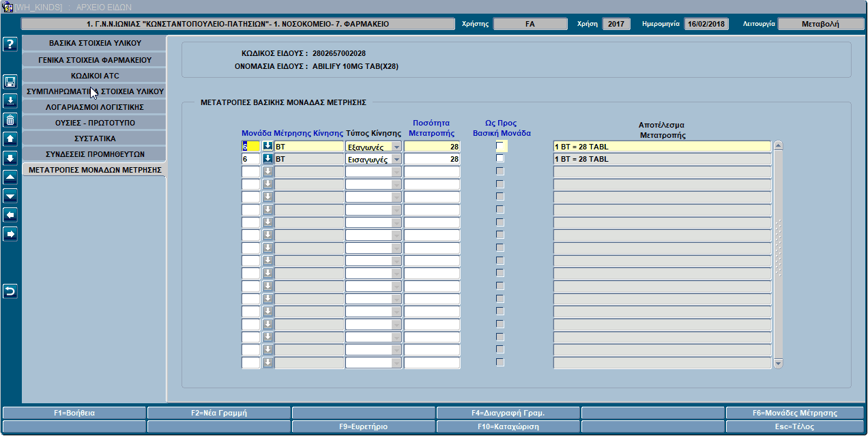Click the Μονάδα Μέτρησης Κίνησης column header
The image size is (868, 436).
coord(292,133)
